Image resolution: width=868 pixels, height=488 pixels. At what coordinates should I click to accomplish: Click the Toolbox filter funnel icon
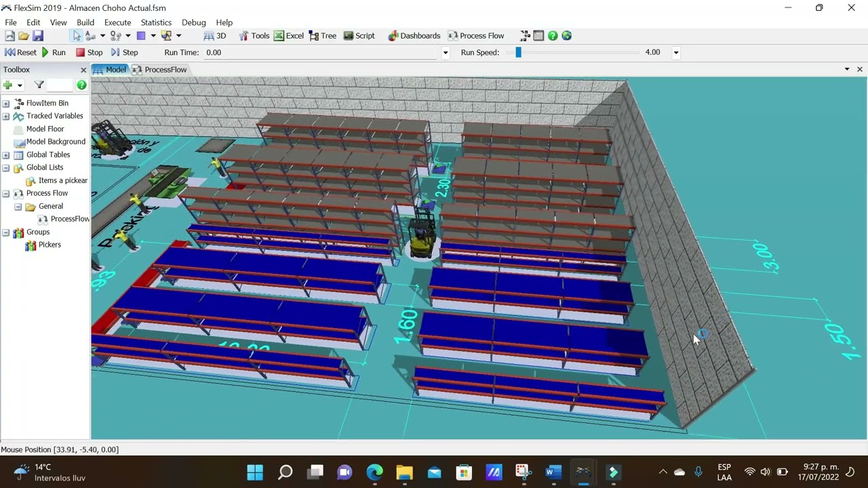(x=39, y=85)
